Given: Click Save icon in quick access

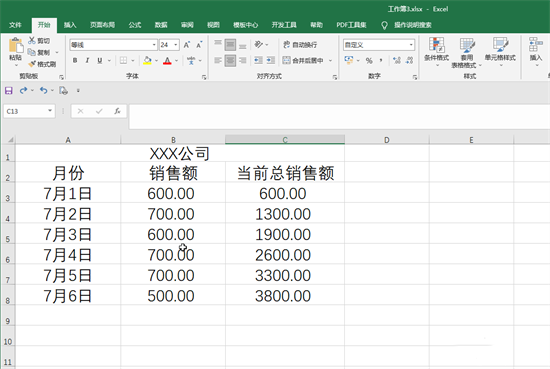Looking at the screenshot, I should pyautogui.click(x=9, y=91).
